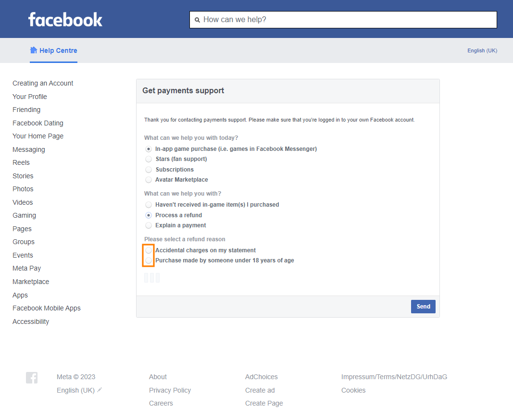Click the Help Centre home icon
This screenshot has width=513, height=420.
coord(34,50)
